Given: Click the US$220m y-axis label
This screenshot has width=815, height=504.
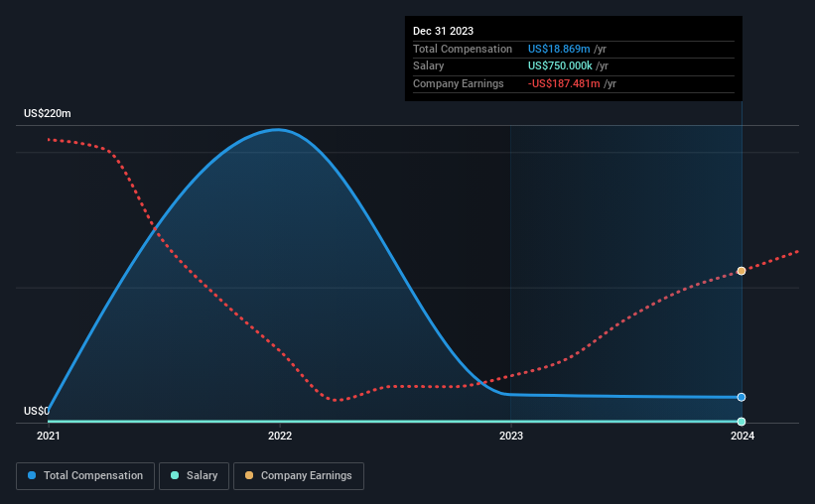Looking at the screenshot, I should [48, 113].
